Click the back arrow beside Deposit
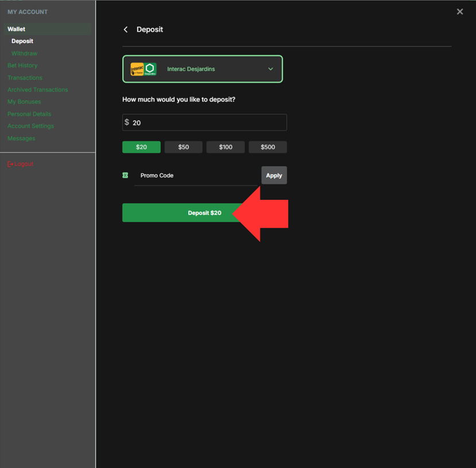476x468 pixels. [x=126, y=30]
